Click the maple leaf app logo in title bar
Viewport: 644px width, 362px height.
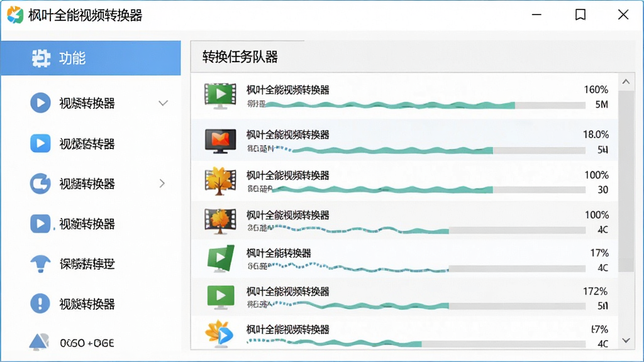tap(15, 15)
